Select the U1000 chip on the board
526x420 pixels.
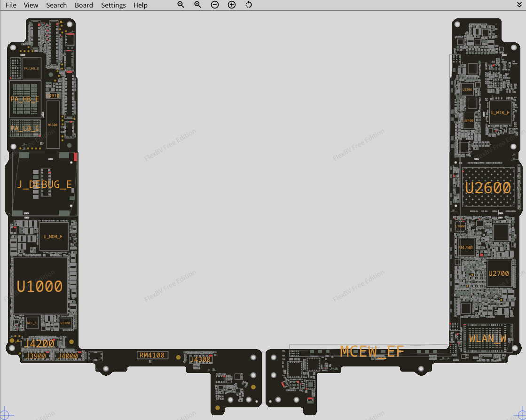[x=40, y=286]
